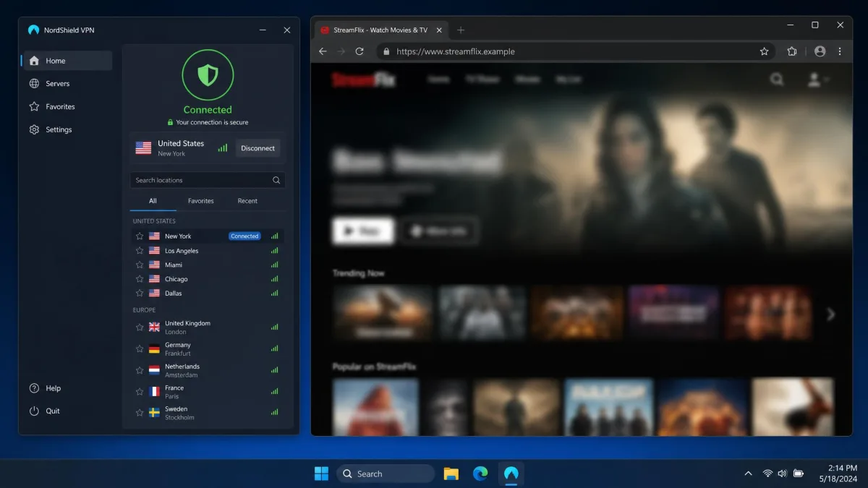This screenshot has width=868, height=488.
Task: Reload the StreamFlix page
Action: pos(359,51)
